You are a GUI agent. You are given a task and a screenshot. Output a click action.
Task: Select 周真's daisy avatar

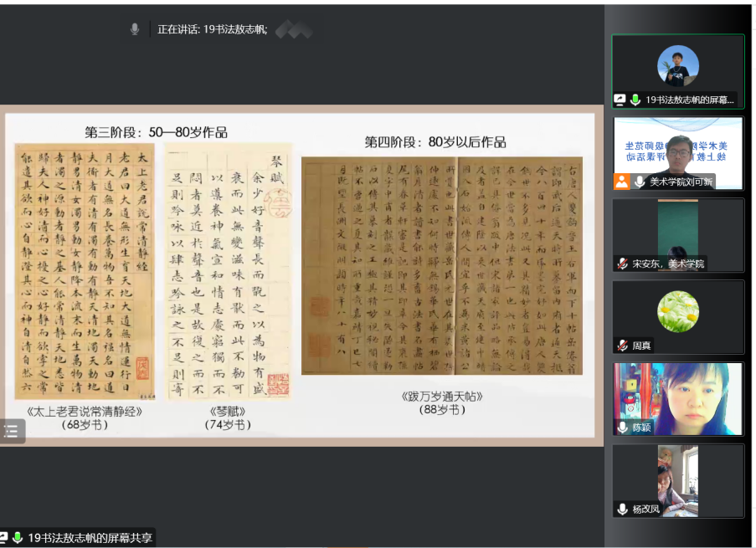click(678, 311)
